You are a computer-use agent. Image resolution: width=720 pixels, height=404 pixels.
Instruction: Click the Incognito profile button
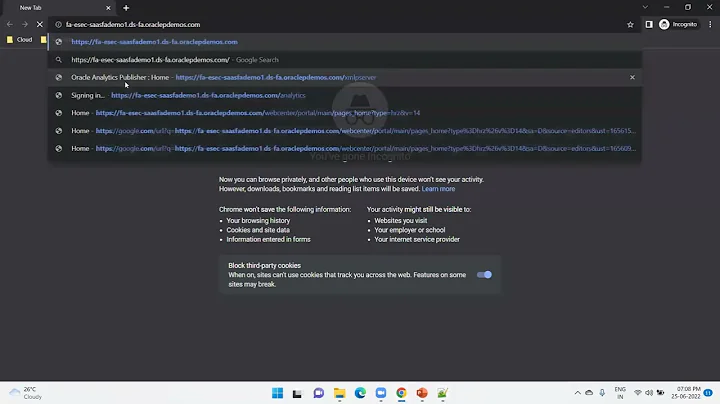(x=678, y=24)
